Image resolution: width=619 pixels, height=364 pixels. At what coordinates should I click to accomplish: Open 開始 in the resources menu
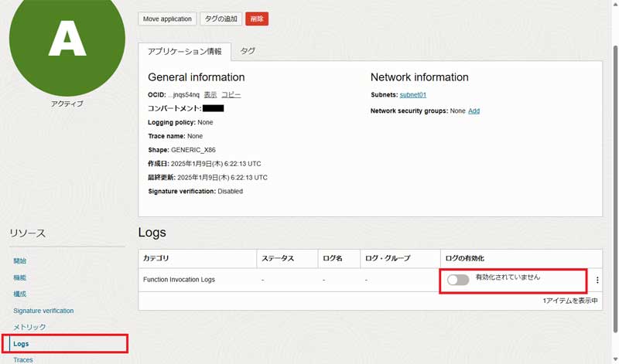pyautogui.click(x=20, y=261)
